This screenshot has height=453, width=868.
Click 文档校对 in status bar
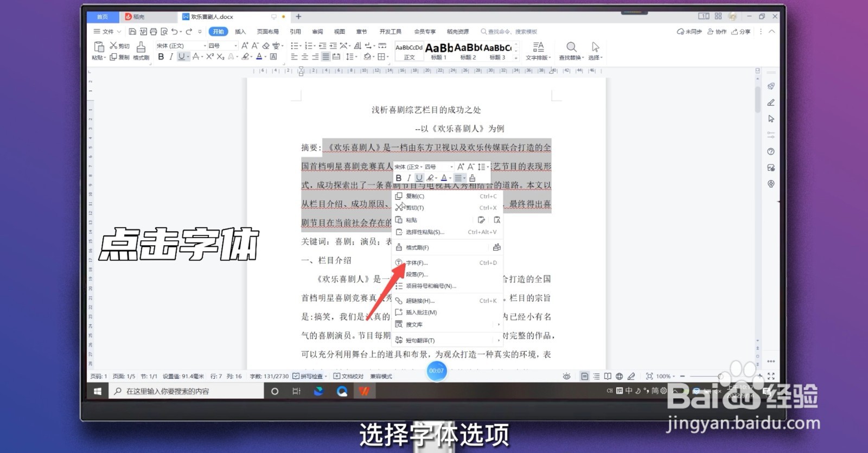[348, 376]
